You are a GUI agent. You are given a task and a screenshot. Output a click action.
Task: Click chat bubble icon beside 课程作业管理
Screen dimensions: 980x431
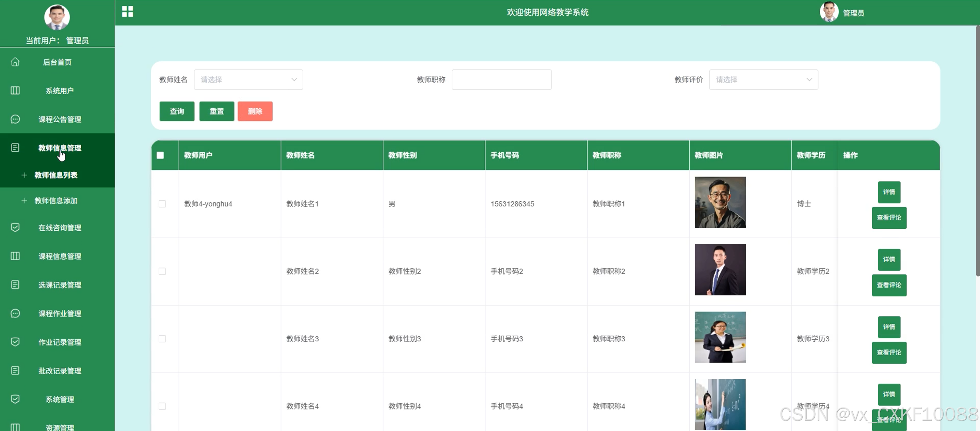point(15,313)
